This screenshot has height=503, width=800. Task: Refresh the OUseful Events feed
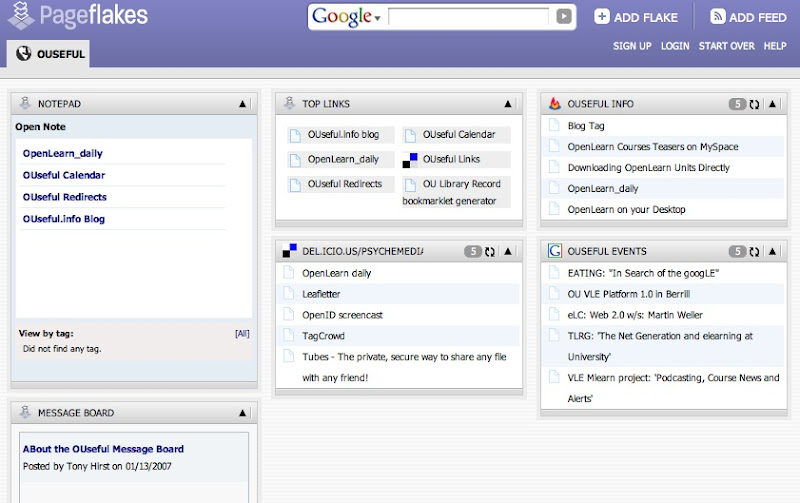(x=754, y=252)
